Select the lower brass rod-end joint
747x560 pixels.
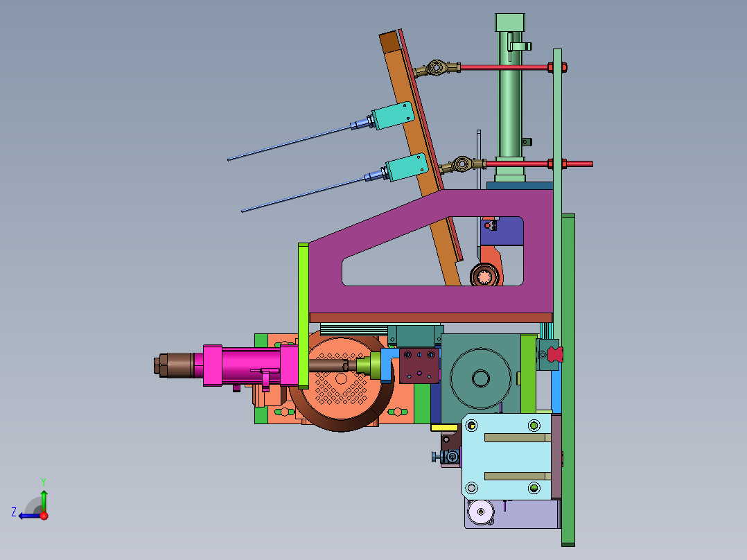pyautogui.click(x=462, y=165)
